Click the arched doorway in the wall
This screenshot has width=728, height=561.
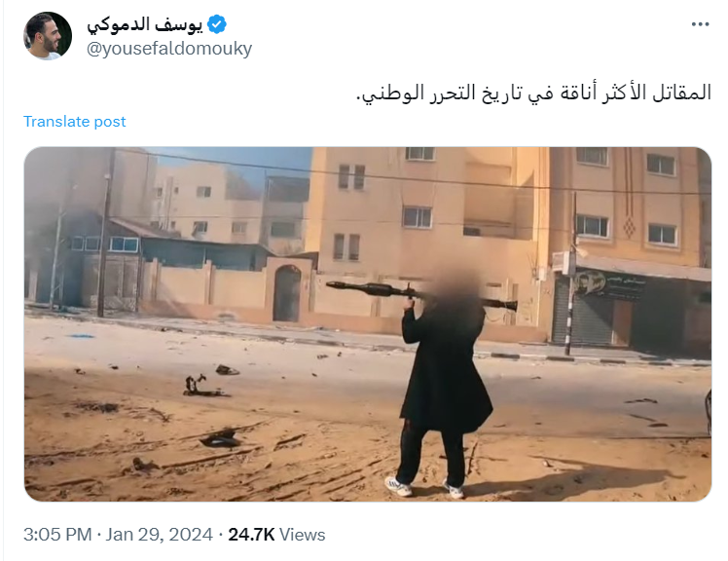pos(287,293)
